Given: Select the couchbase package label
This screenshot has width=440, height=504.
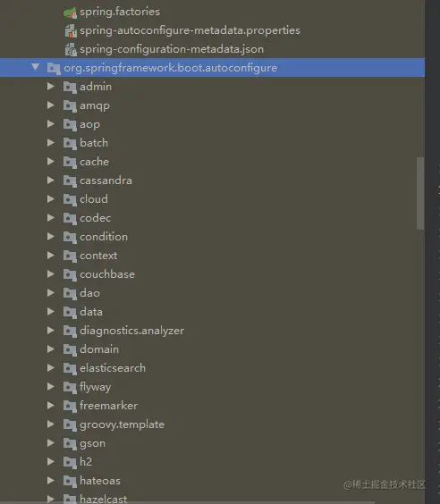Looking at the screenshot, I should pos(107,274).
